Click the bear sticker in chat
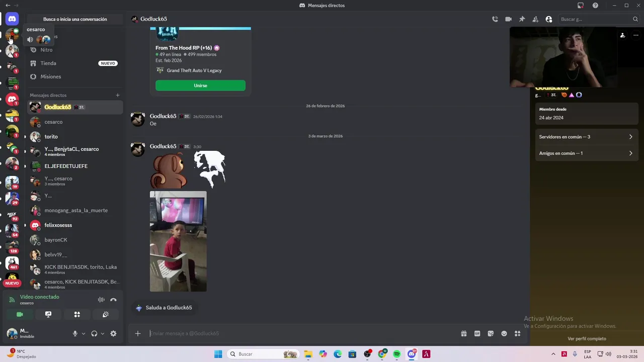644x362 pixels. (169, 170)
